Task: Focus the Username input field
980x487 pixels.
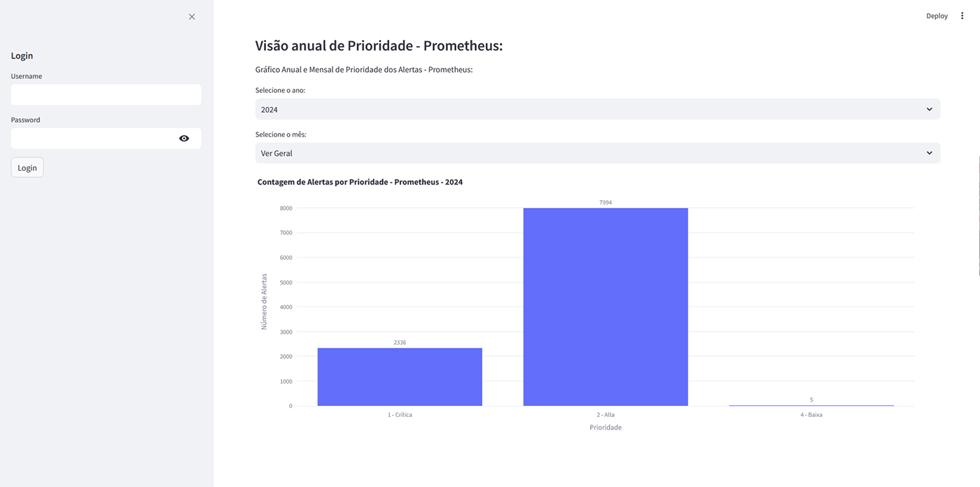Action: point(106,95)
